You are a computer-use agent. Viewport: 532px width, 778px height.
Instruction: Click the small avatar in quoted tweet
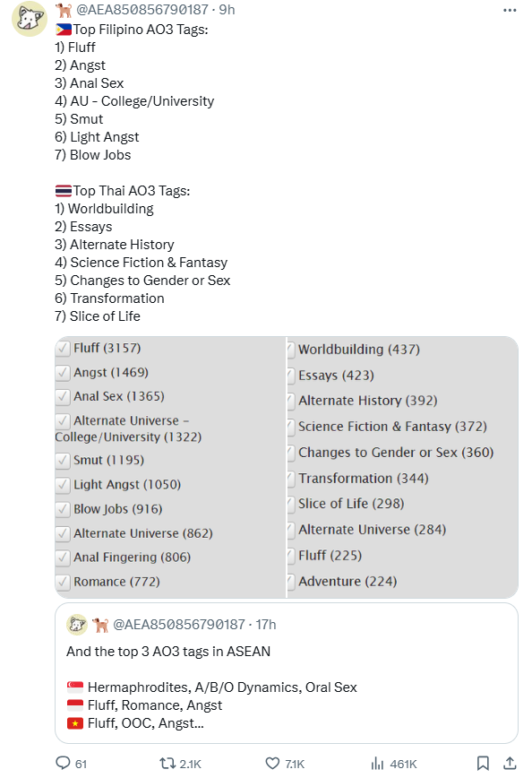(77, 624)
